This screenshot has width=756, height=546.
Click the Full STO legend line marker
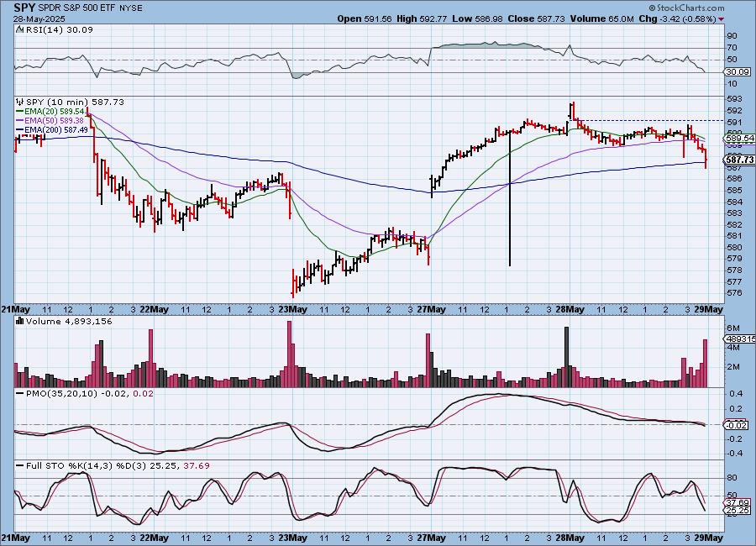(x=20, y=466)
